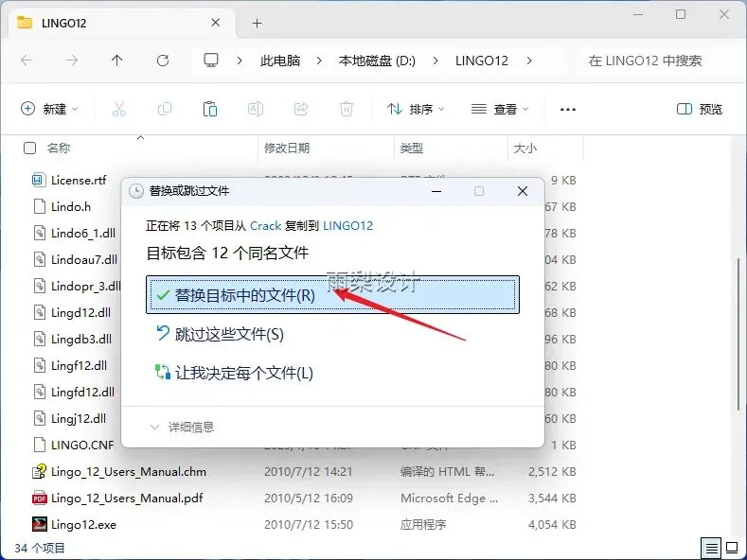747x560 pixels.
Task: Select the LINGO.CNF file icon
Action: point(39,445)
